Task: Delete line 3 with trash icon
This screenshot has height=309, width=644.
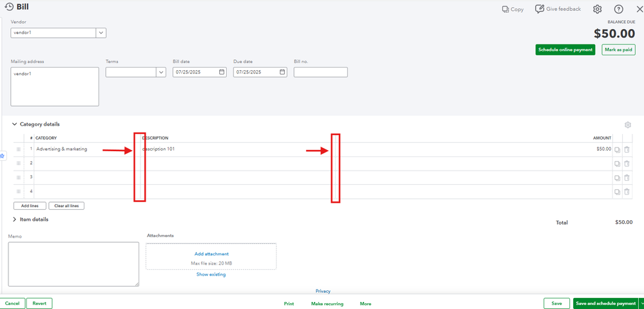Action: (627, 178)
